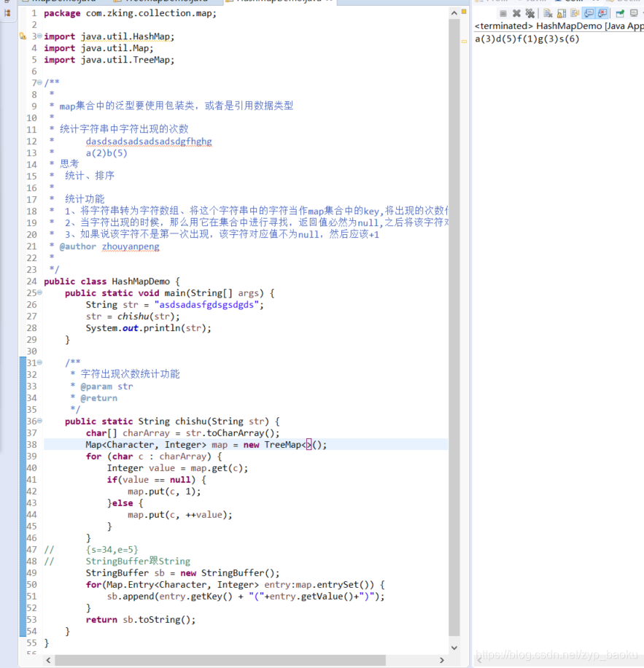Pin the Console view
Screen dimensions: 644x668
point(620,13)
